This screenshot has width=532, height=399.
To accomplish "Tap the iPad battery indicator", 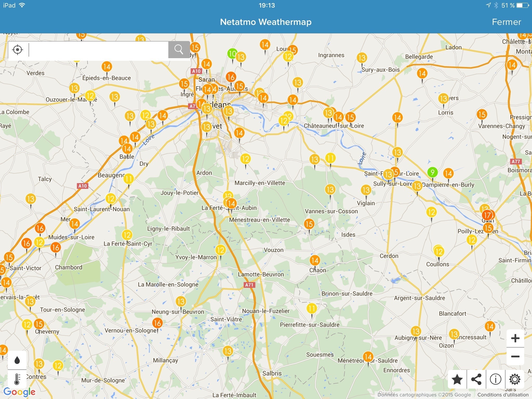I will [x=523, y=5].
